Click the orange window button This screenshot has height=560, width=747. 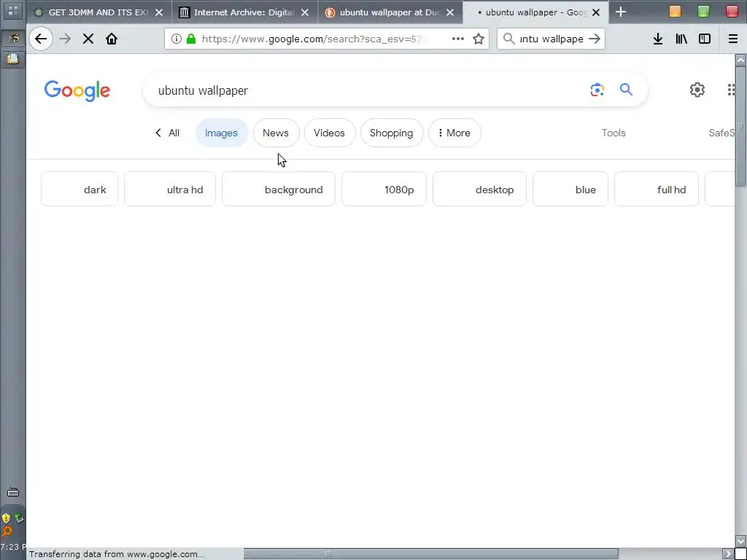pyautogui.click(x=675, y=11)
